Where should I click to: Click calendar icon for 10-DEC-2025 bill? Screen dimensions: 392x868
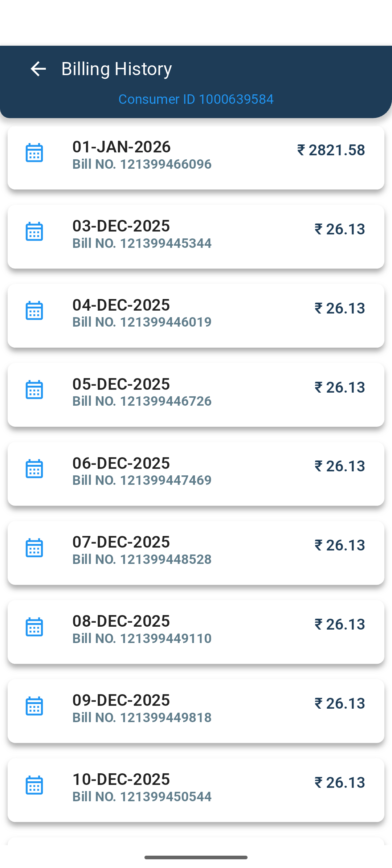pos(34,785)
